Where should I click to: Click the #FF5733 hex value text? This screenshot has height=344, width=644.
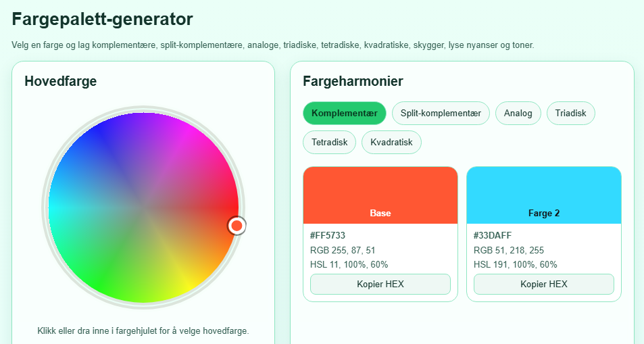pyautogui.click(x=328, y=235)
